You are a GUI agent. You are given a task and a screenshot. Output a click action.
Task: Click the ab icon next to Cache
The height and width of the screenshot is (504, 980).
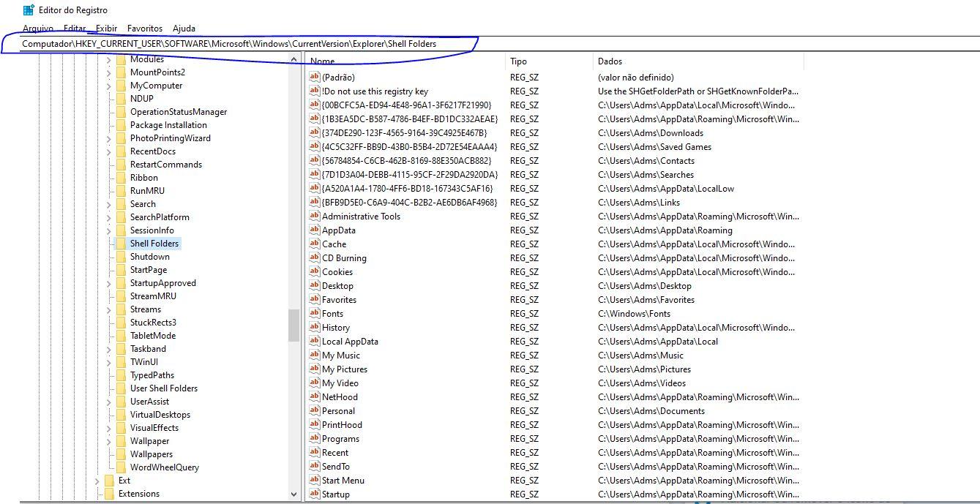315,244
